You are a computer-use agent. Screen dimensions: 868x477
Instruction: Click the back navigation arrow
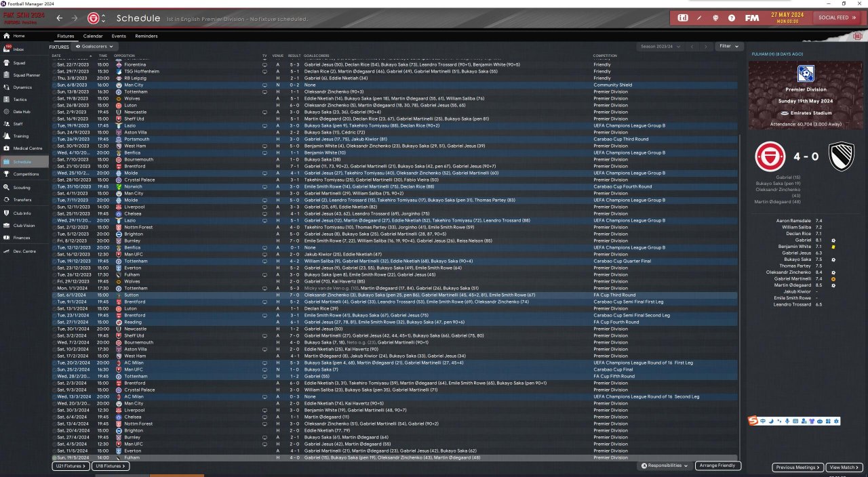[60, 18]
